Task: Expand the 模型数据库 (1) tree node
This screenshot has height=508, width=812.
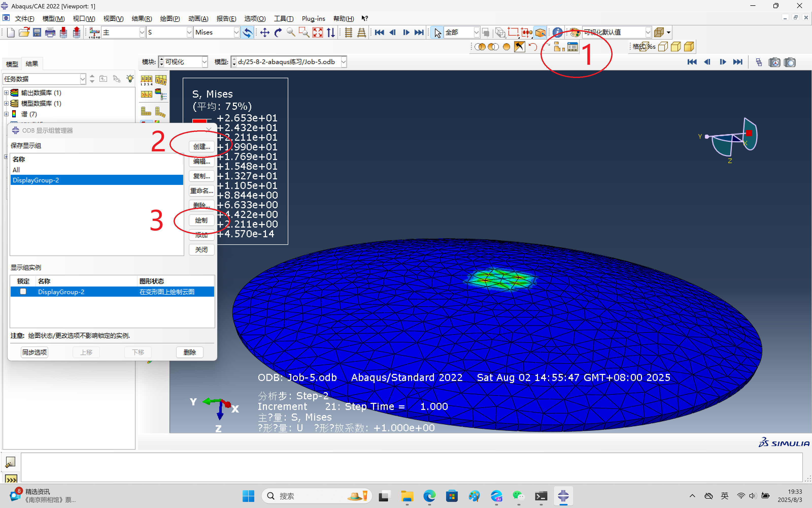Action: 6,103
